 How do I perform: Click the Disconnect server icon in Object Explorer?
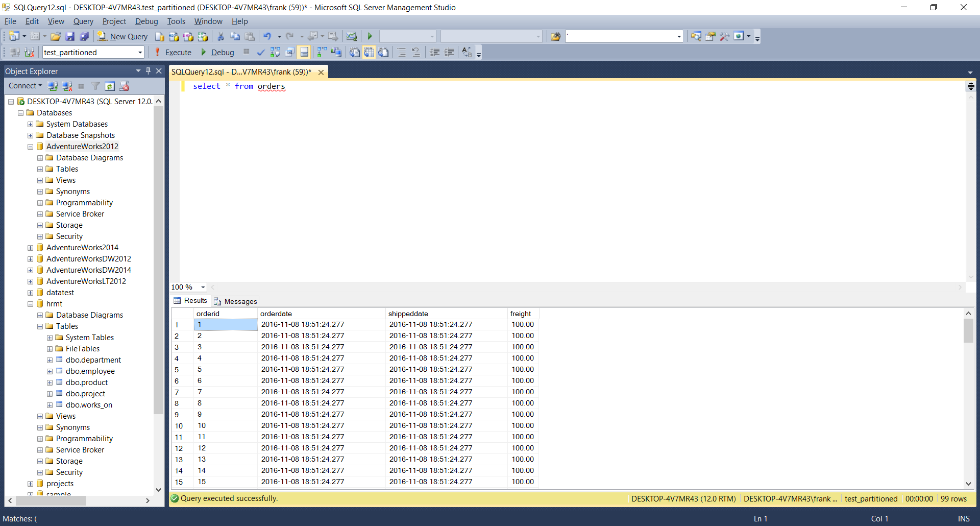point(67,86)
